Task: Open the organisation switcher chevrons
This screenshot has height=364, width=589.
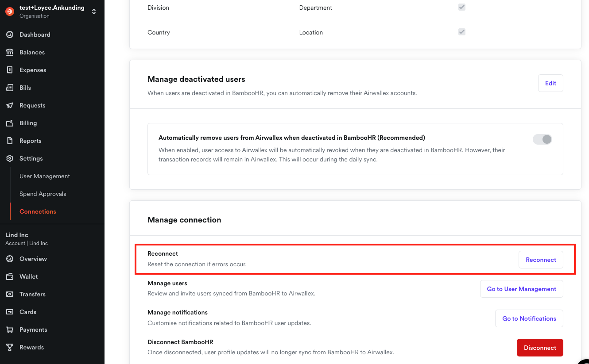Action: tap(94, 11)
